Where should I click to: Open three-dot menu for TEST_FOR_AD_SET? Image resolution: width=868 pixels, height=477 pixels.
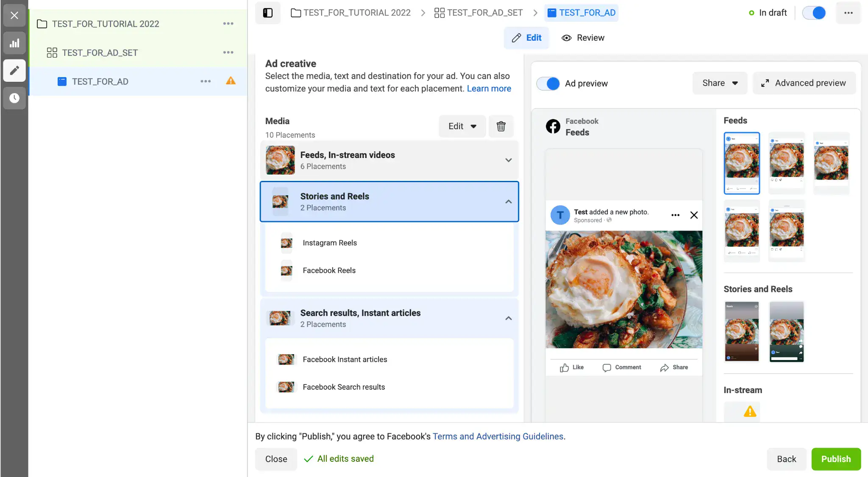228,53
